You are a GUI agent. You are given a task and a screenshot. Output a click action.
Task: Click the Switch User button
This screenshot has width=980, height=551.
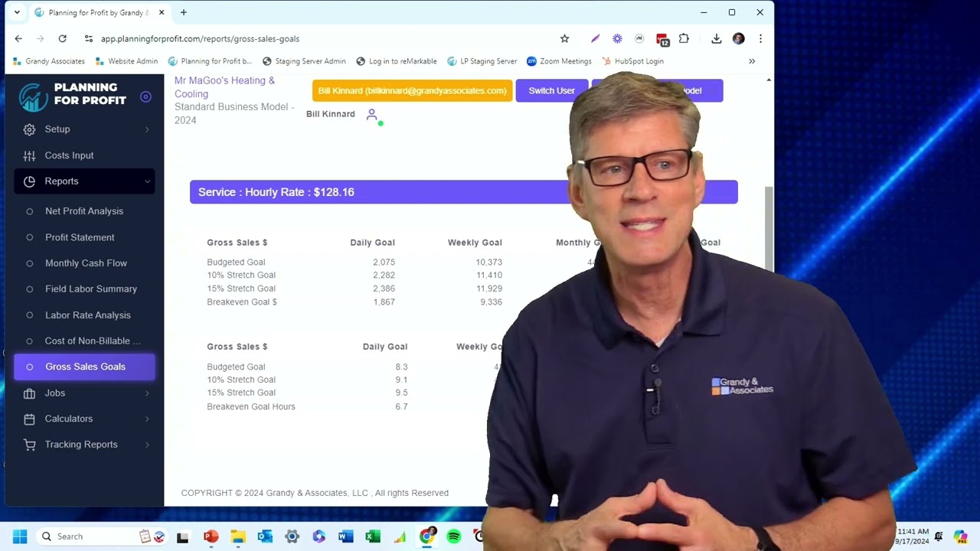coord(551,90)
